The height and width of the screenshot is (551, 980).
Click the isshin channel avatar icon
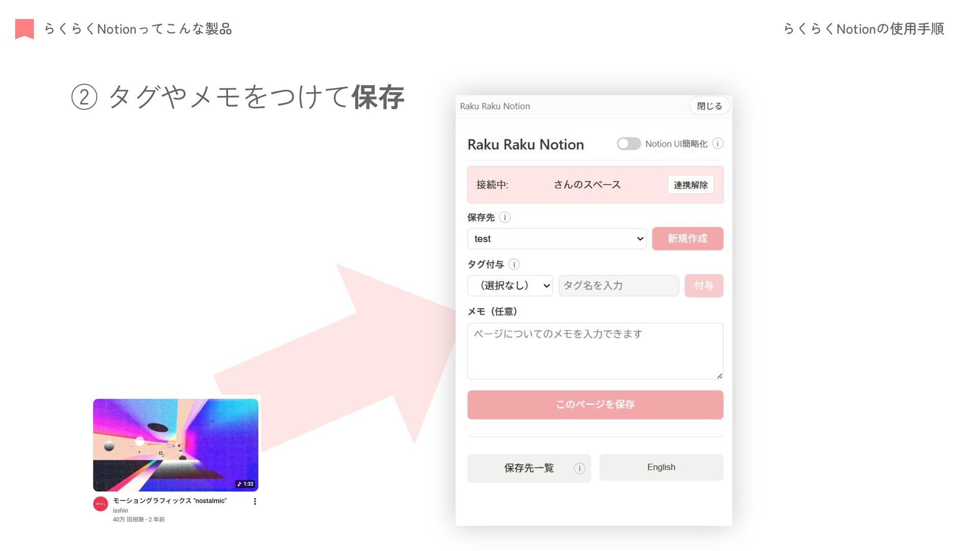(x=101, y=504)
